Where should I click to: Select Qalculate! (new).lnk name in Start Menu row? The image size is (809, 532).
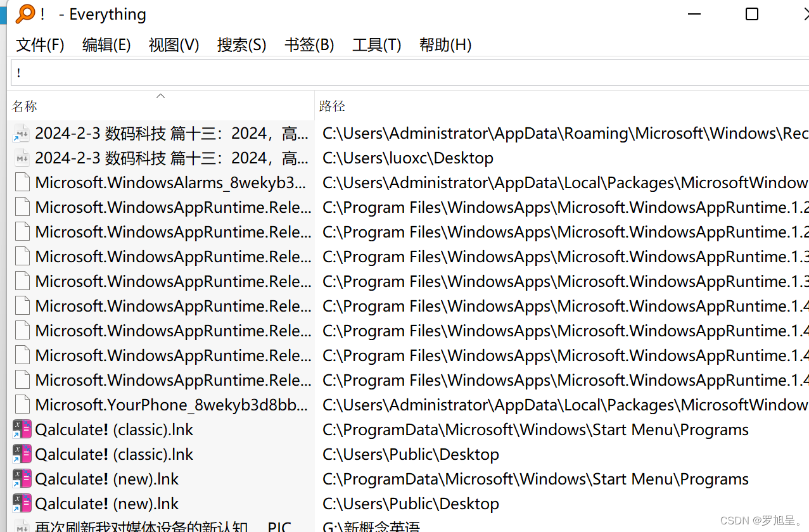tap(107, 479)
